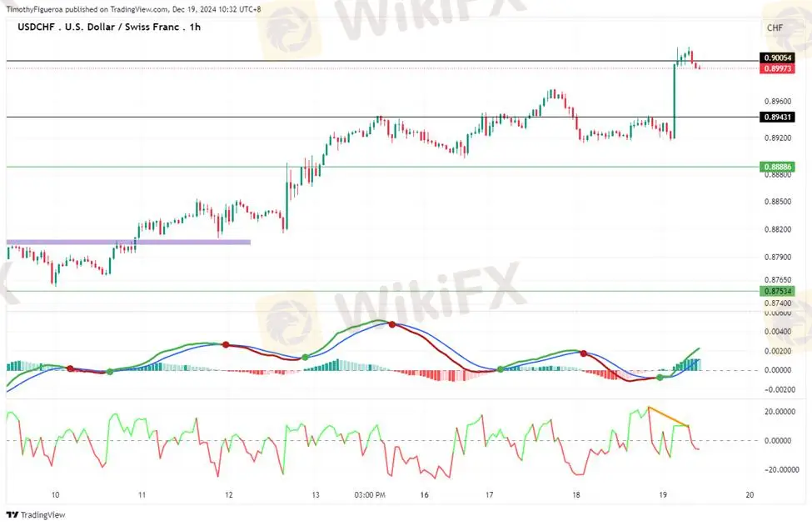Screen dimensions: 812x526
Task: Click the red 0.89973 current price label
Action: [775, 68]
